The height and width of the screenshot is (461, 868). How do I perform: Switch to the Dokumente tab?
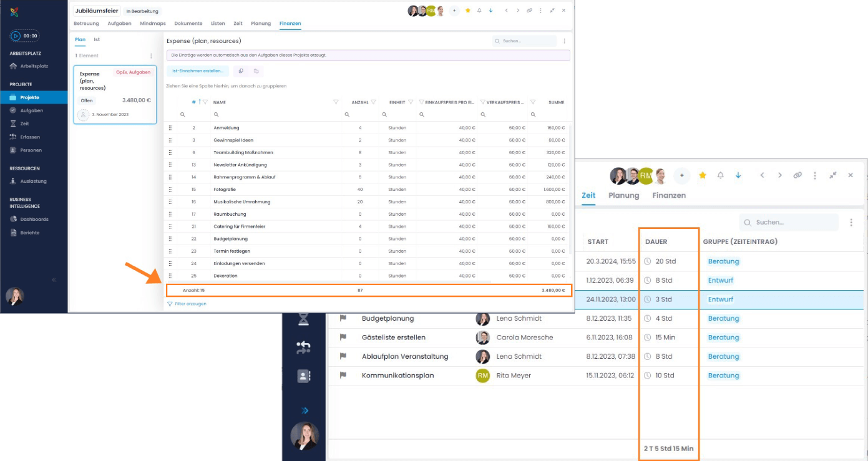188,24
